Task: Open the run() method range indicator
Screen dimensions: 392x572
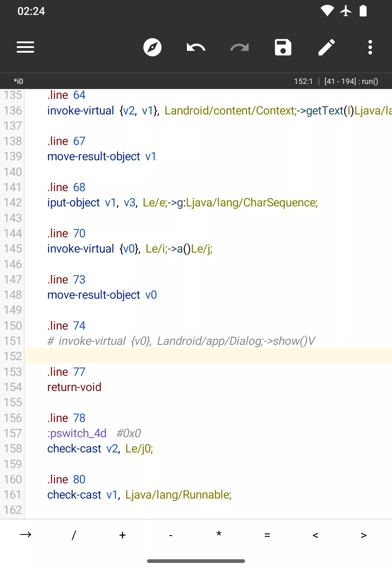Action: click(351, 81)
